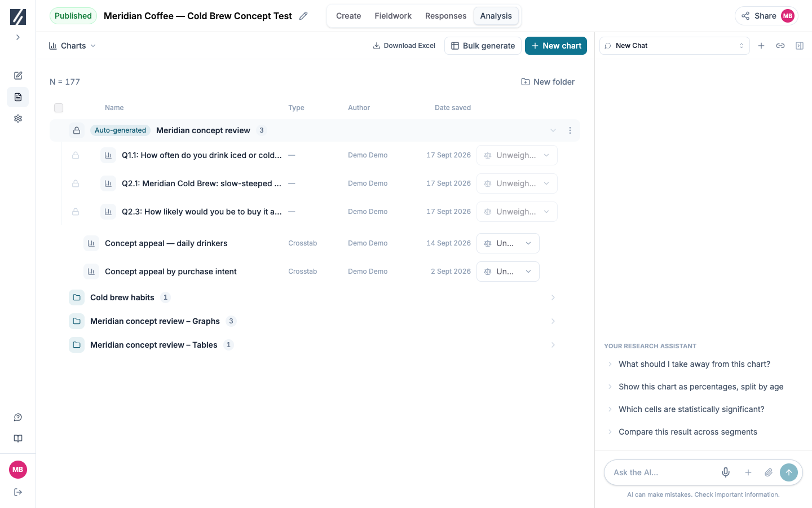Switch to the Fieldwork tab
This screenshot has width=812, height=508.
393,16
